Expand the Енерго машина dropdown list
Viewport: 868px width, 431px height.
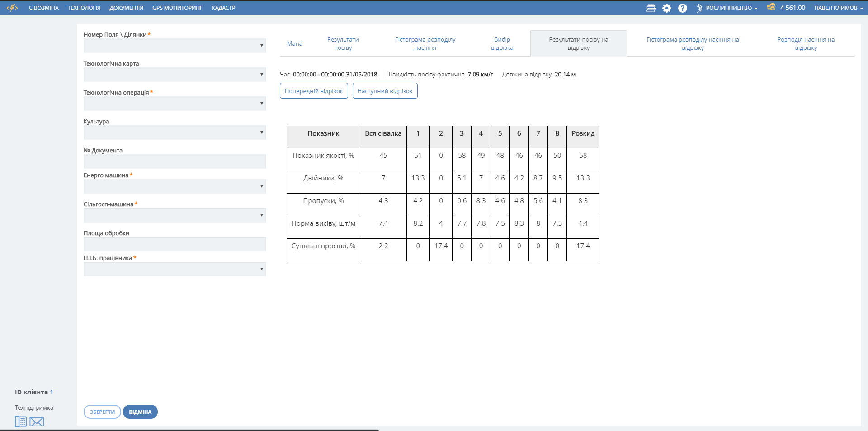pyautogui.click(x=175, y=186)
